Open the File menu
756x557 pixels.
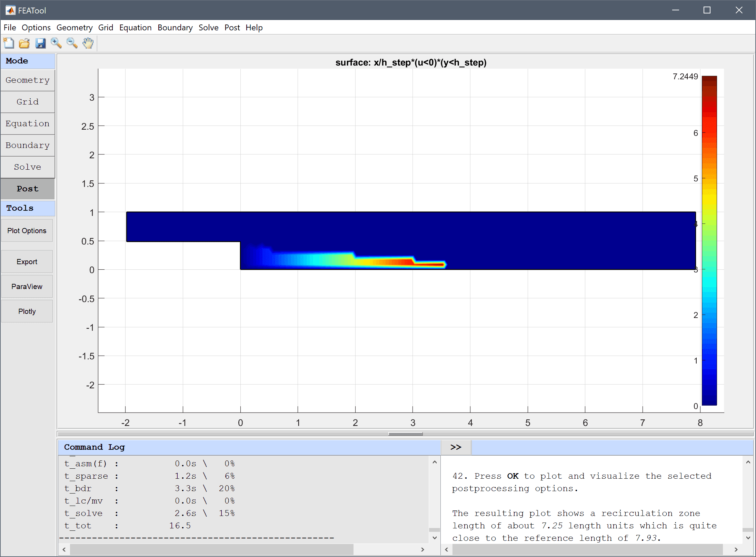click(x=10, y=28)
